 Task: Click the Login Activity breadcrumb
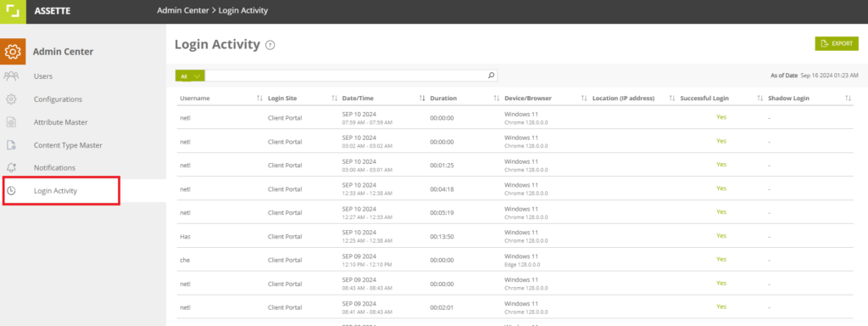click(243, 10)
